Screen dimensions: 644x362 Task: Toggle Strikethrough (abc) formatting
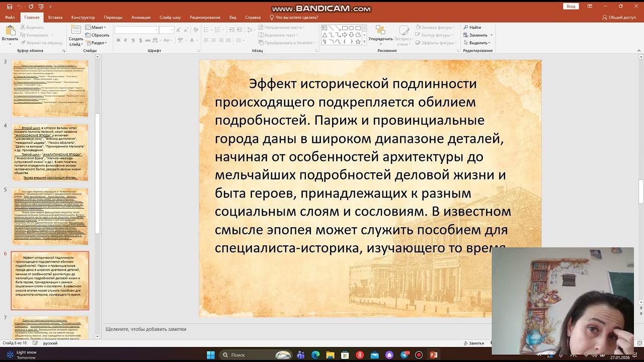pyautogui.click(x=147, y=40)
